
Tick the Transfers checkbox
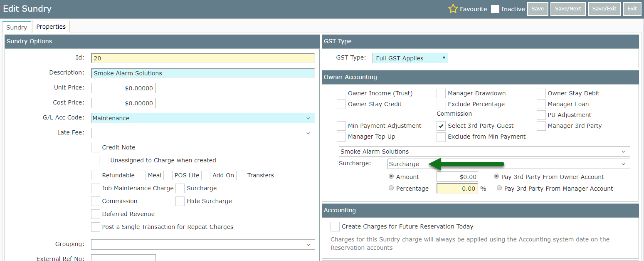[241, 175]
